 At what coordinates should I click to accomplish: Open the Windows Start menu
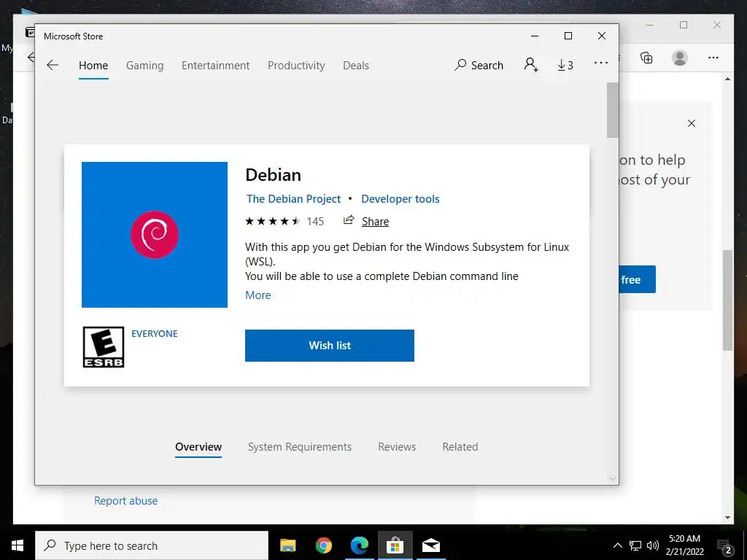pos(18,545)
